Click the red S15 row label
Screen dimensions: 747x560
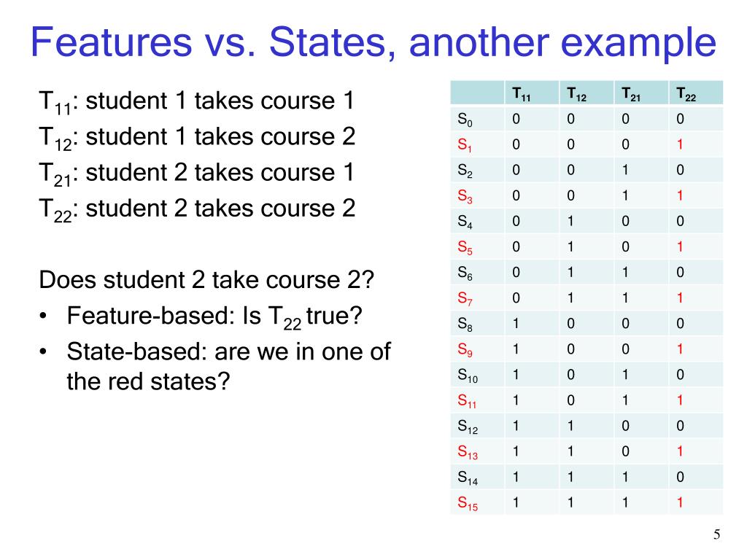pyautogui.click(x=468, y=503)
